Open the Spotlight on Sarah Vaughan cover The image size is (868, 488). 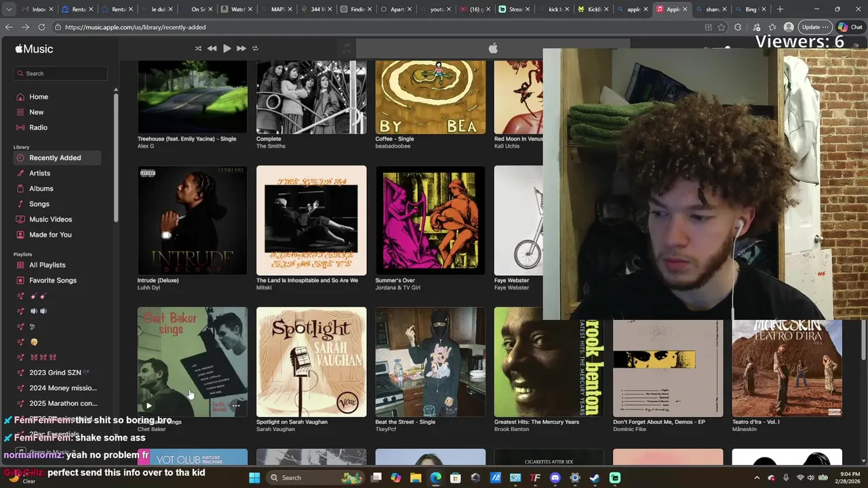311,362
